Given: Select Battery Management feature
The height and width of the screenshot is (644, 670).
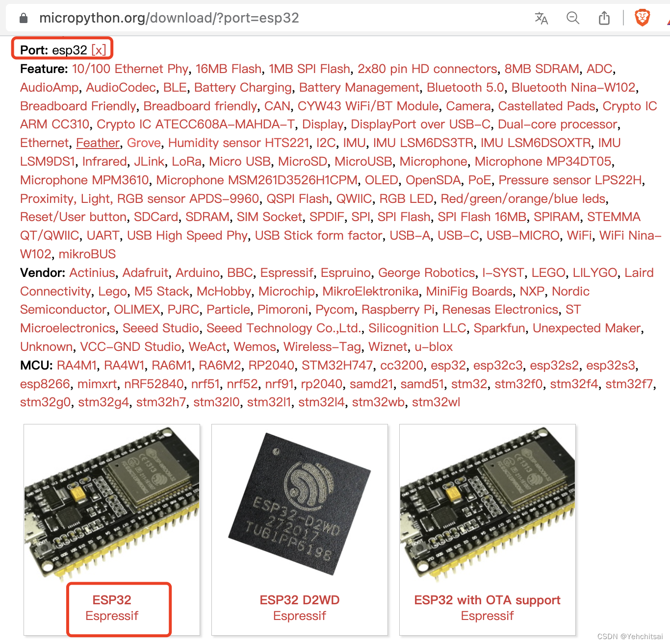Looking at the screenshot, I should (x=360, y=88).
